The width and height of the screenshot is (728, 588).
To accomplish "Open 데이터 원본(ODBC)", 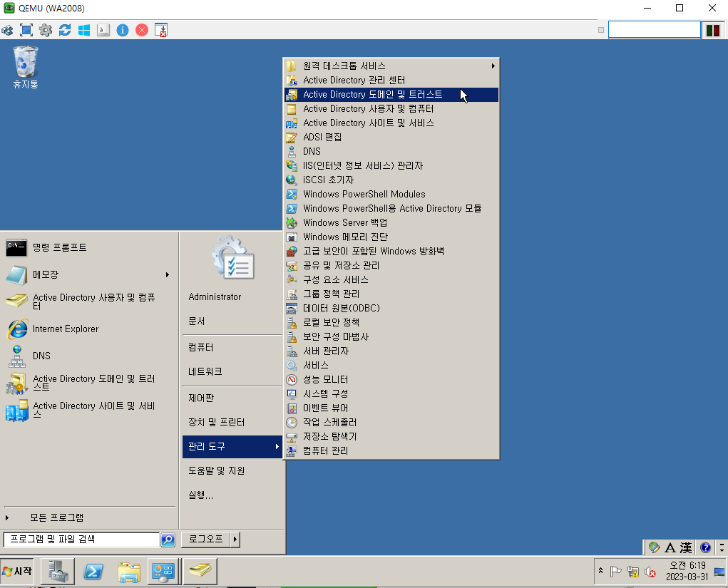I will coord(391,308).
